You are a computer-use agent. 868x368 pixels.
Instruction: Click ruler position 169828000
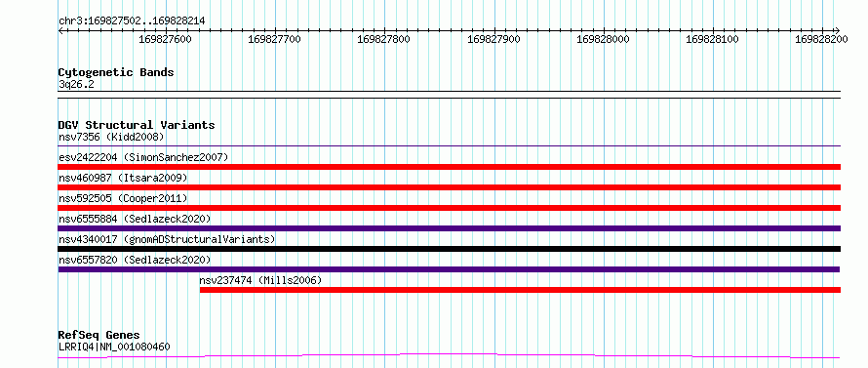point(603,39)
